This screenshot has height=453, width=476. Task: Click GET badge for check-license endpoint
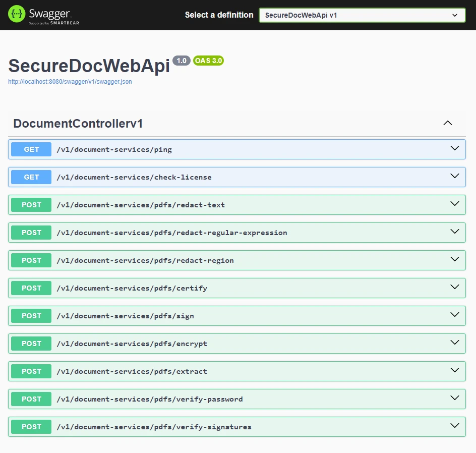(x=31, y=177)
